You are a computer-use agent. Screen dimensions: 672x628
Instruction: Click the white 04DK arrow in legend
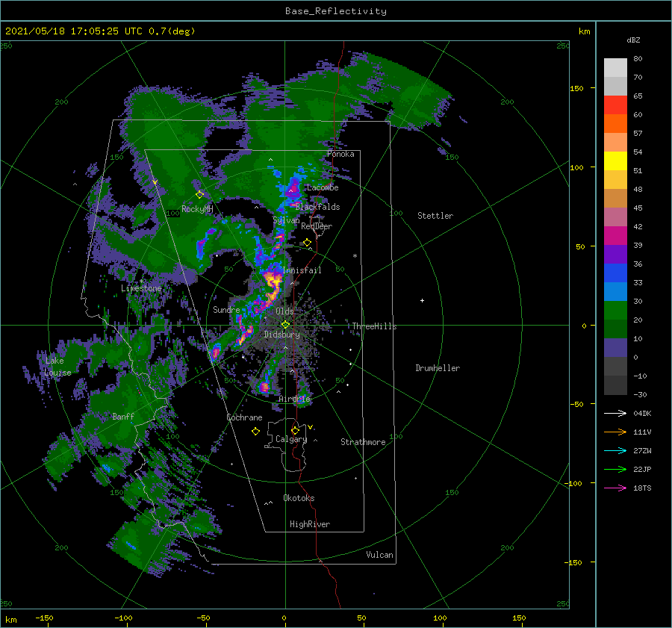(615, 413)
